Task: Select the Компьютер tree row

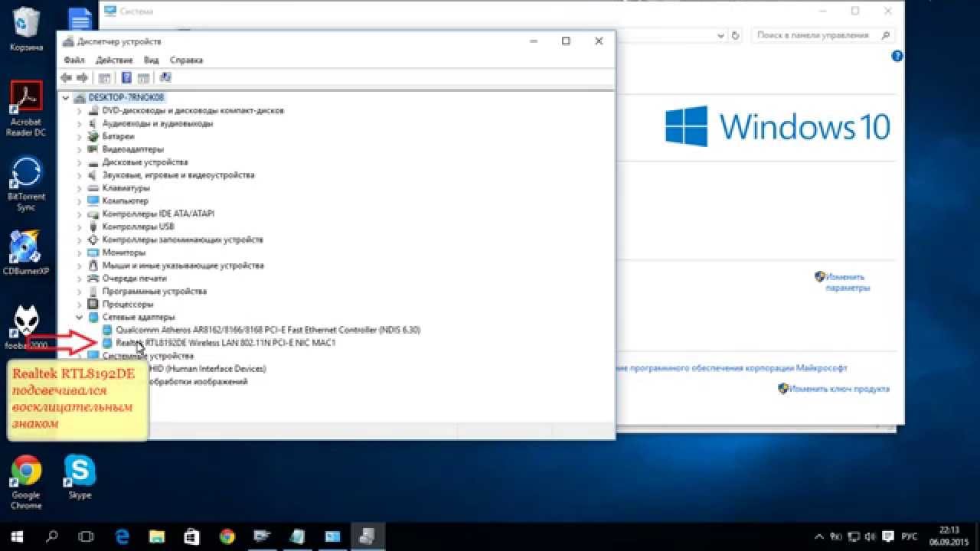Action: (125, 201)
